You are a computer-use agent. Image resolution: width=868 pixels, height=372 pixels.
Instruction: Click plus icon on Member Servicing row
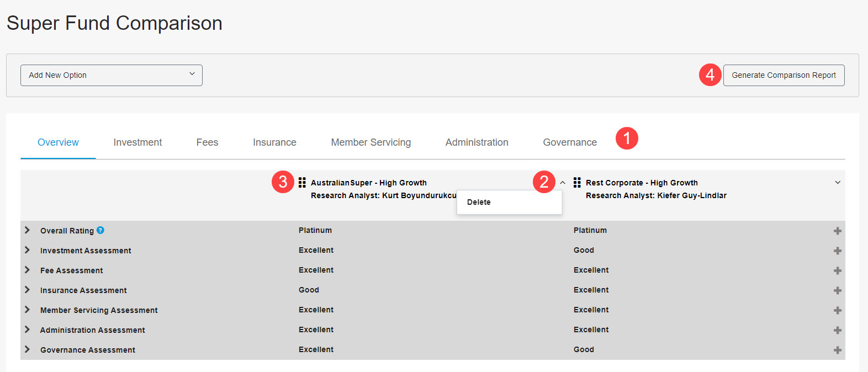[838, 310]
